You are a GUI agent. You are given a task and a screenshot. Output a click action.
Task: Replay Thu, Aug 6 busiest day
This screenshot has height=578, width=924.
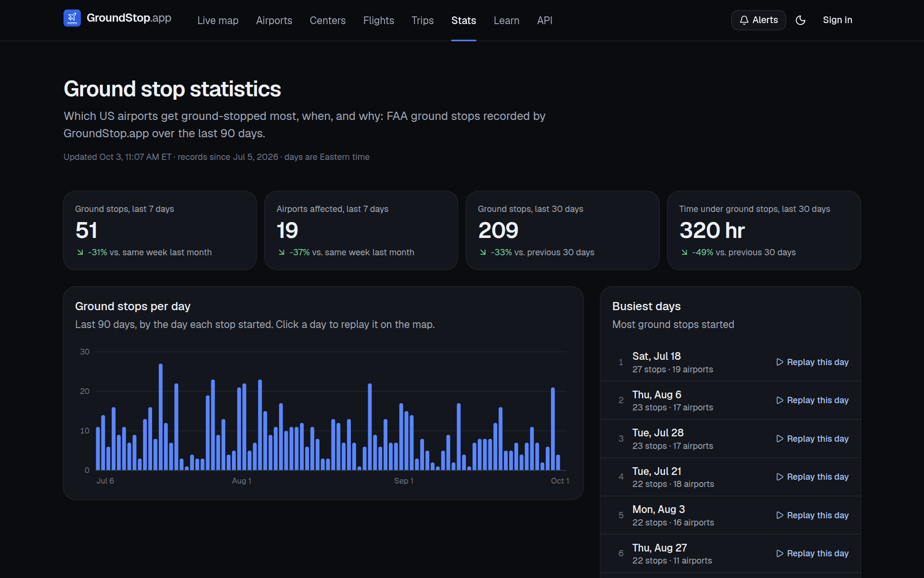coord(812,400)
